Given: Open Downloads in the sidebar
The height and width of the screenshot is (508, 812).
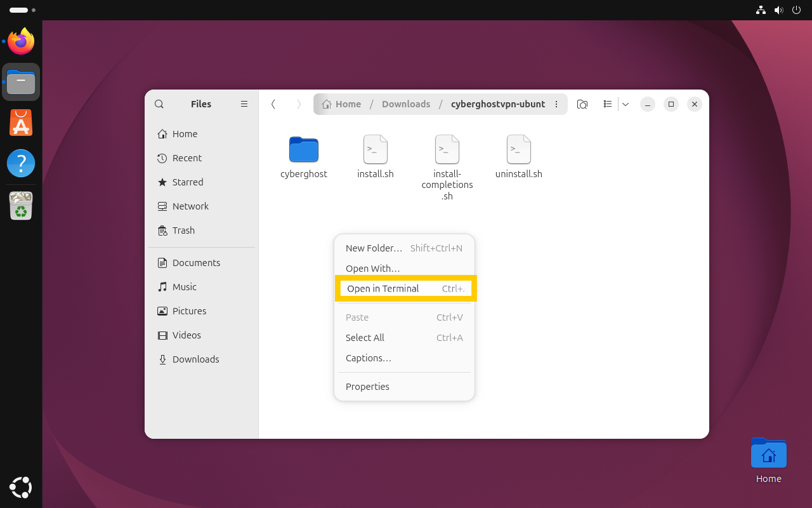Looking at the screenshot, I should pyautogui.click(x=202, y=359).
